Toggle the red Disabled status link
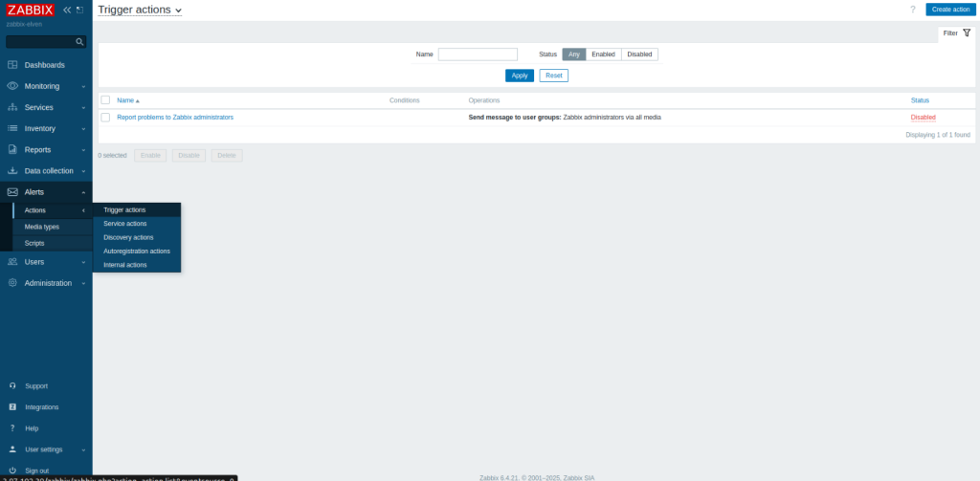Image resolution: width=980 pixels, height=481 pixels. [x=923, y=118]
